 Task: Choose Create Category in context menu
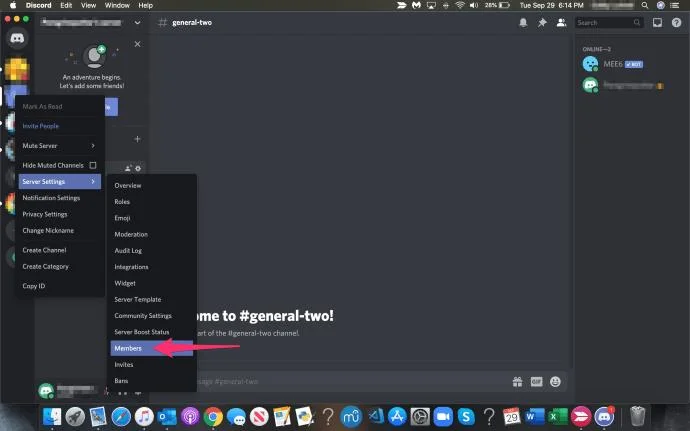coord(59,266)
